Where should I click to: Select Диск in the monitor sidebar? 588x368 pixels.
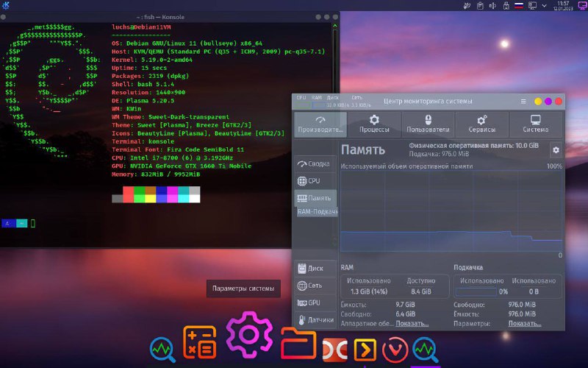[x=315, y=268]
